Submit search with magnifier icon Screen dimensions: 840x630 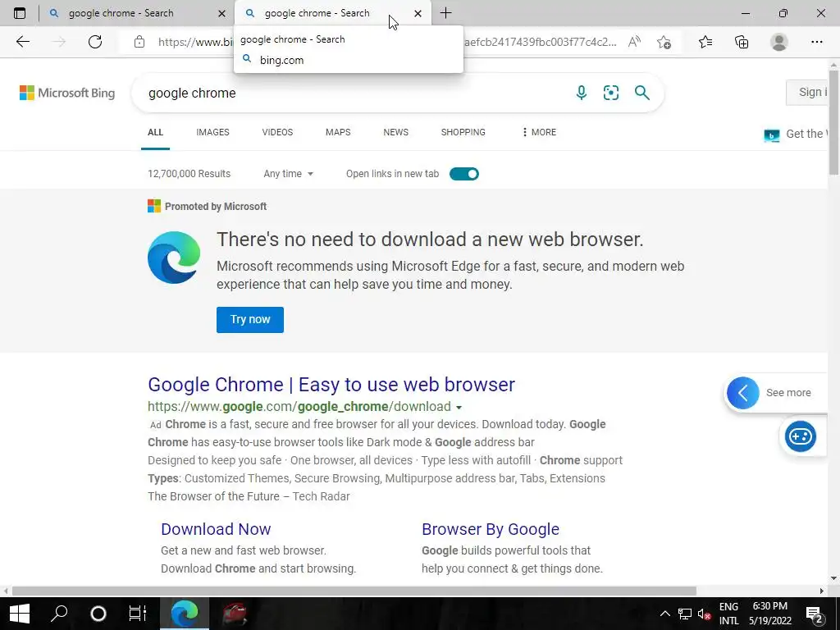[641, 93]
